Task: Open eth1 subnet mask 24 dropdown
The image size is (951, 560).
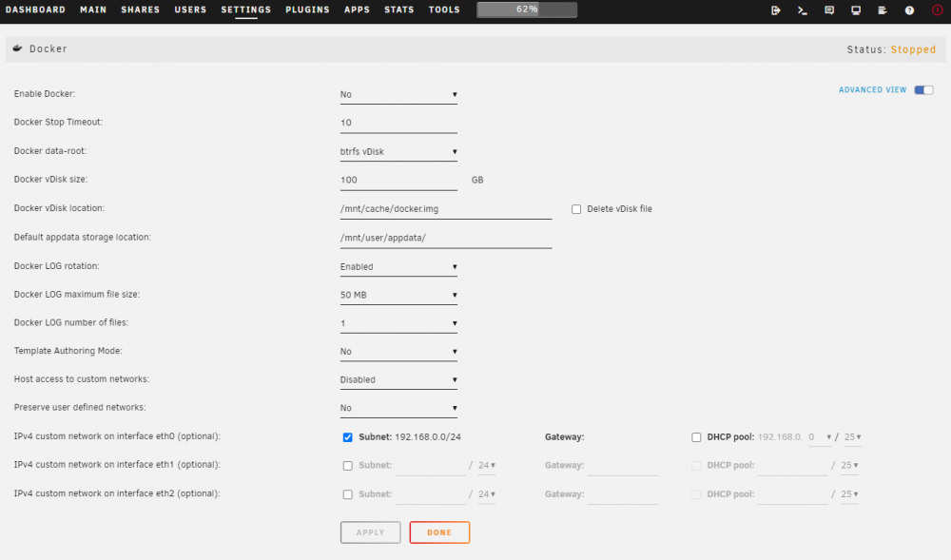Action: (x=486, y=466)
